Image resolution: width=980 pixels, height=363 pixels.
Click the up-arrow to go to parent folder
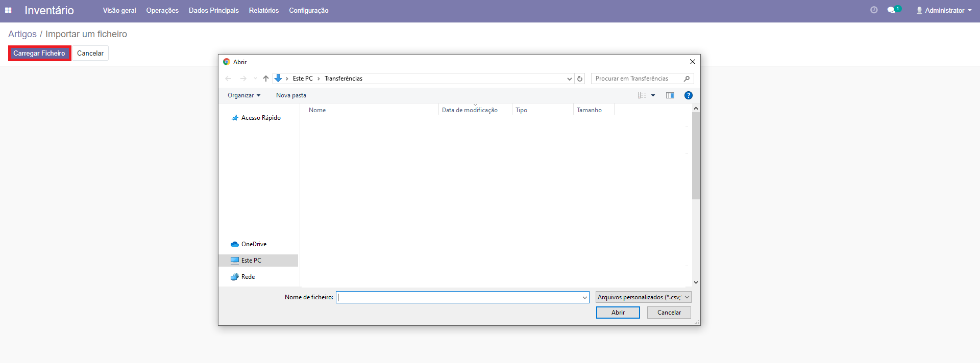(265, 79)
